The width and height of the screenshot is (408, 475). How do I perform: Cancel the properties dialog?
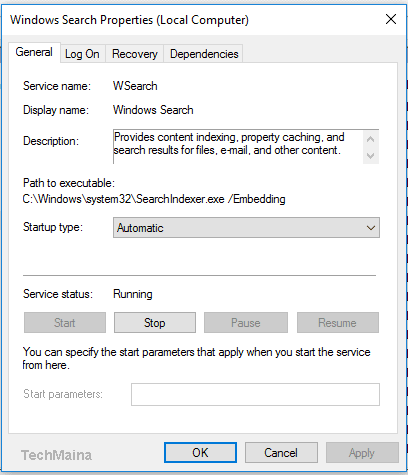click(x=281, y=453)
